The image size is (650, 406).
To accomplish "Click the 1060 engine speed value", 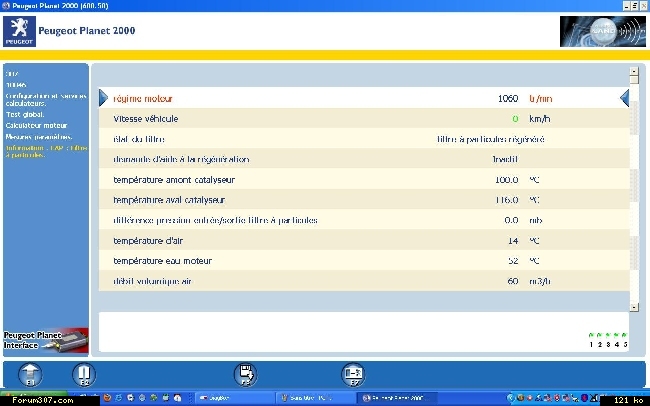I will [508, 98].
